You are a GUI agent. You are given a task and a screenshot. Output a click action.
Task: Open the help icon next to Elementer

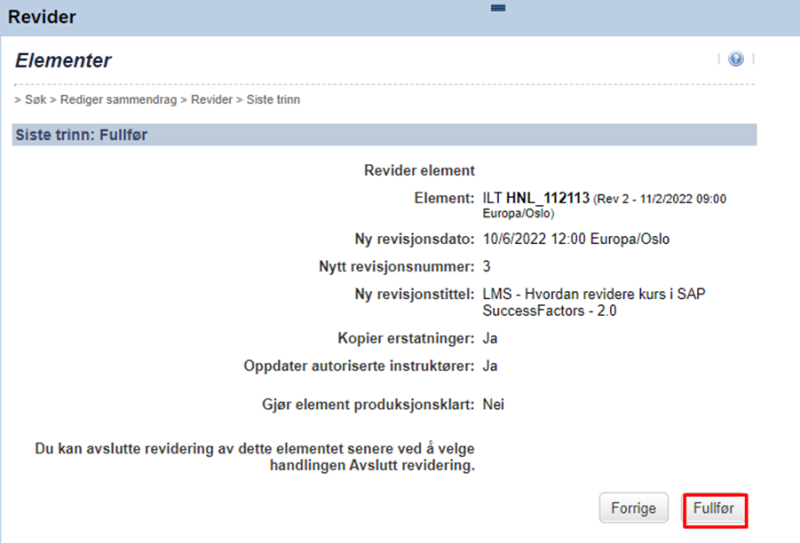click(735, 59)
